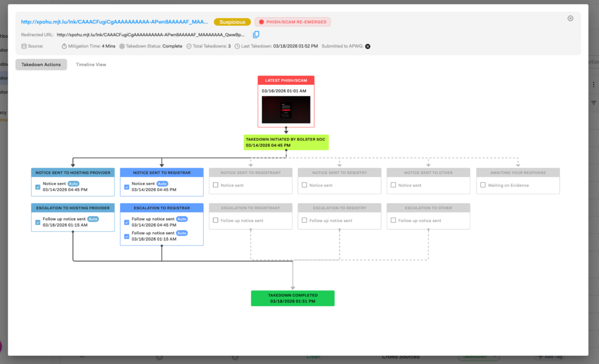The width and height of the screenshot is (599, 364).
Task: Select the Takedown Actions tab
Action: tap(41, 64)
